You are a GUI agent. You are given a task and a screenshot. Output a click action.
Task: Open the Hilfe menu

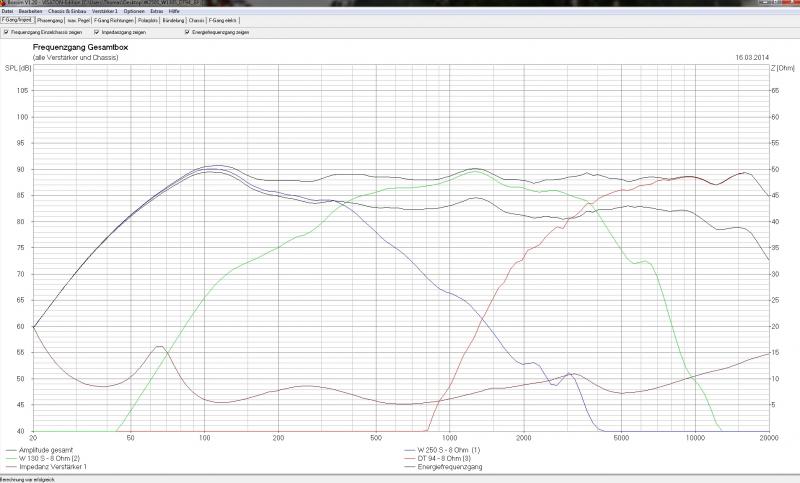[x=174, y=11]
